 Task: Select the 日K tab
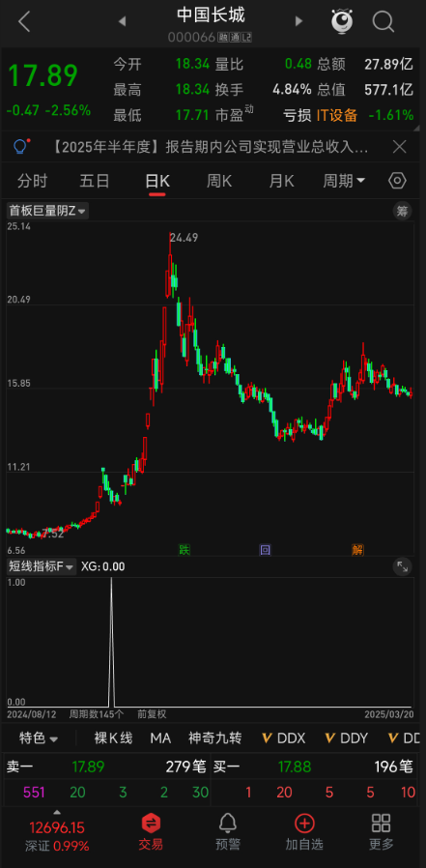[x=157, y=181]
